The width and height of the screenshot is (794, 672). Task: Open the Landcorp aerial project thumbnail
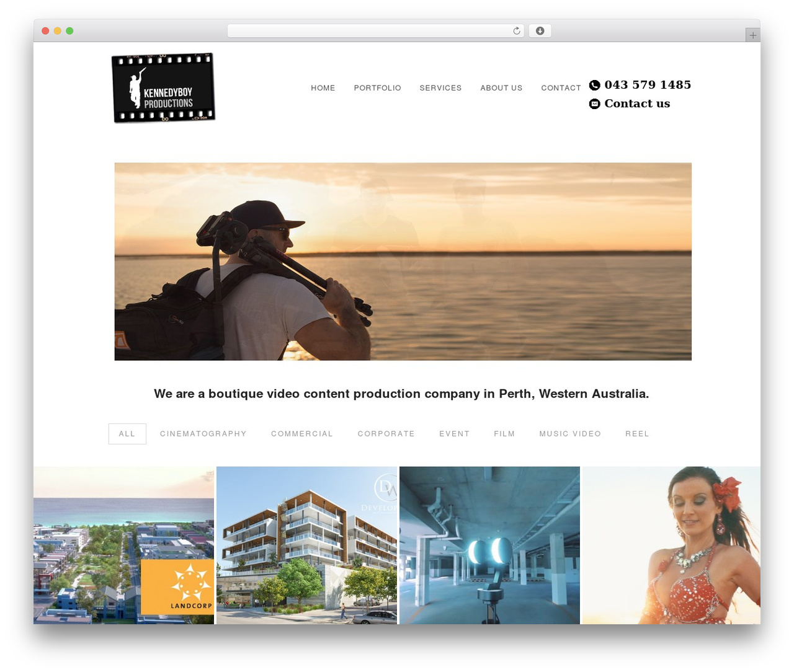123,546
